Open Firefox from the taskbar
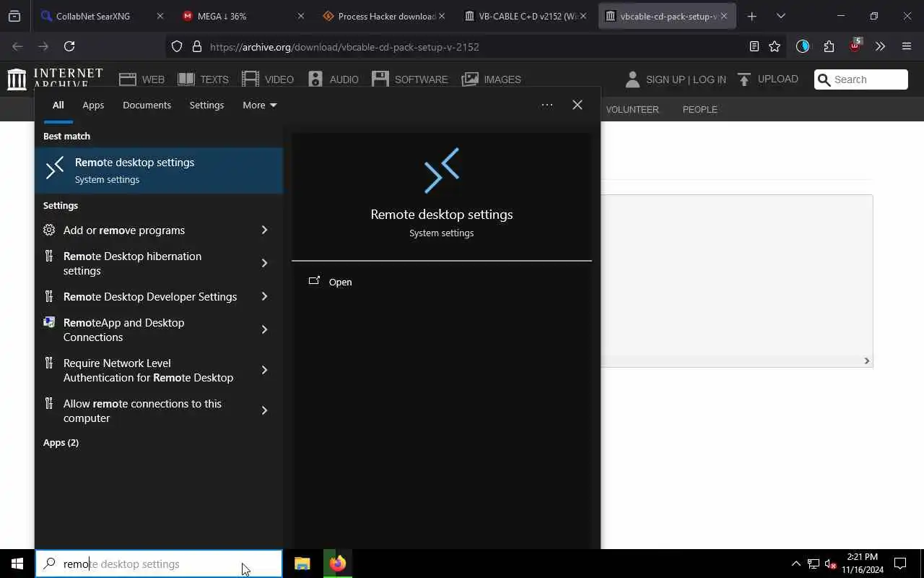Viewport: 924px width, 578px height. click(x=337, y=564)
